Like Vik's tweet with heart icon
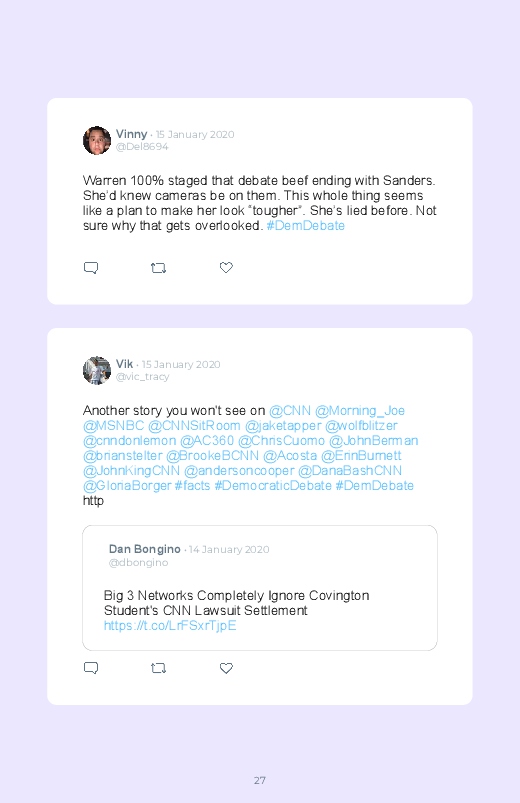The width and height of the screenshot is (520, 803). (226, 668)
